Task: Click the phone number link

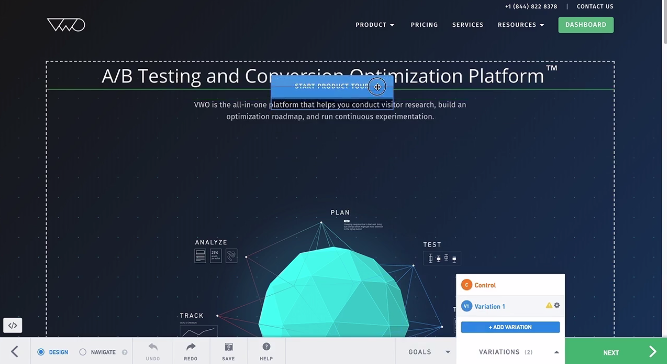Action: click(x=531, y=6)
